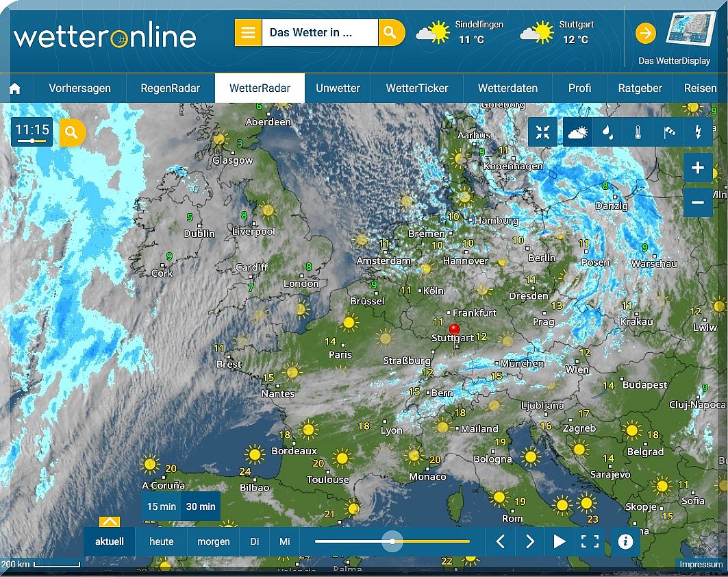Select the cloud and sun weather layer
Screen dimensions: 728x577
[577, 132]
